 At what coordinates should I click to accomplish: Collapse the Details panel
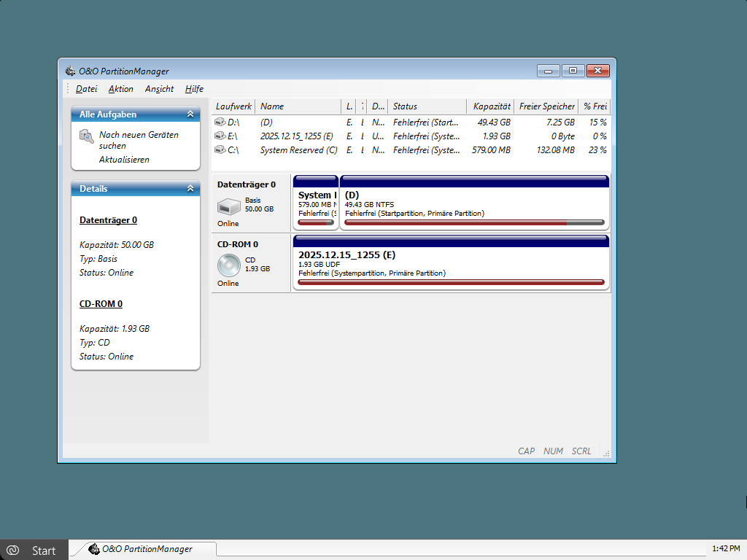coord(190,189)
